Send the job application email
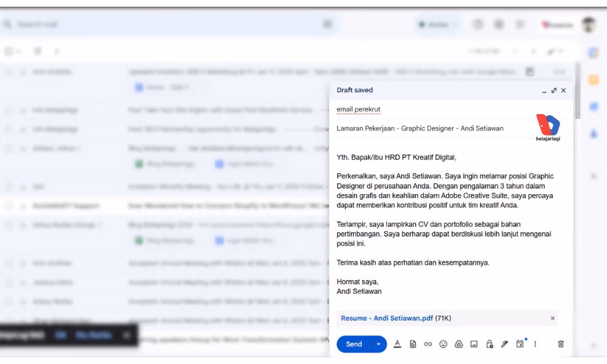Screen dimensions: 607x364 tap(354, 344)
